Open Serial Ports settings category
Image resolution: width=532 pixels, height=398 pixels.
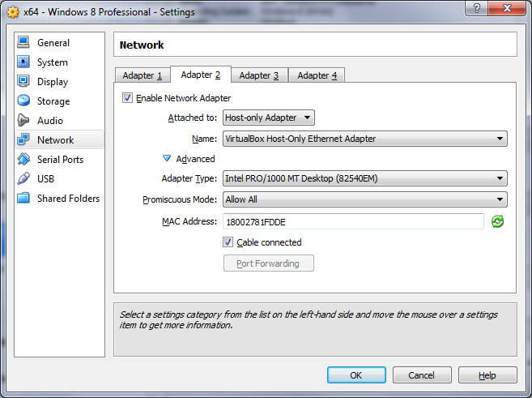coord(60,159)
